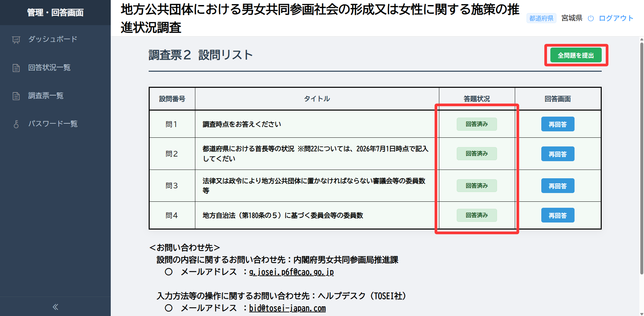Click the 回答状況一覧 document icon
This screenshot has width=644, height=316.
click(x=16, y=68)
